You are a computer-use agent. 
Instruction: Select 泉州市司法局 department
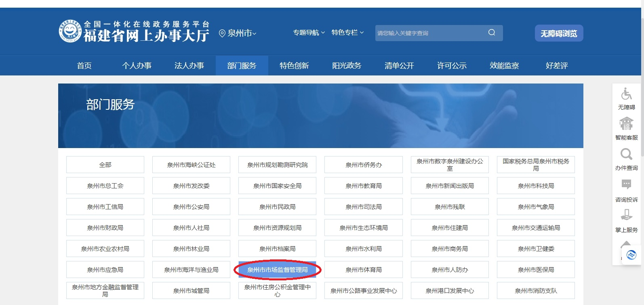coord(364,207)
